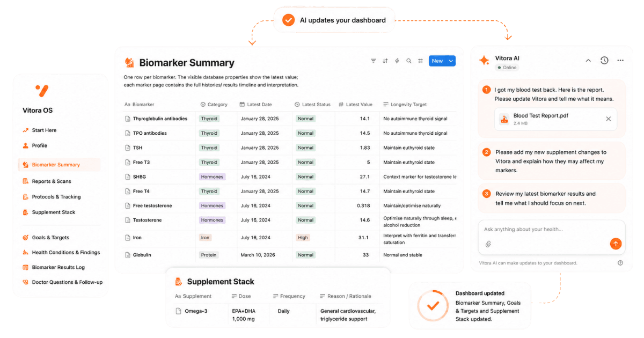Viewport: 644px width, 338px height.
Task: Click the High status tag for Iron
Action: click(x=303, y=238)
